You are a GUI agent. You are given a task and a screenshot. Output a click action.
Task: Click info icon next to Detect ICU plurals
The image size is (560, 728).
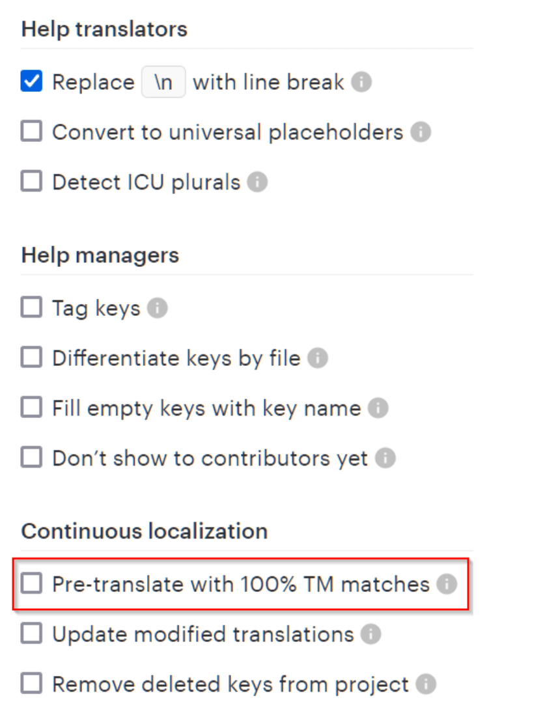(x=258, y=182)
